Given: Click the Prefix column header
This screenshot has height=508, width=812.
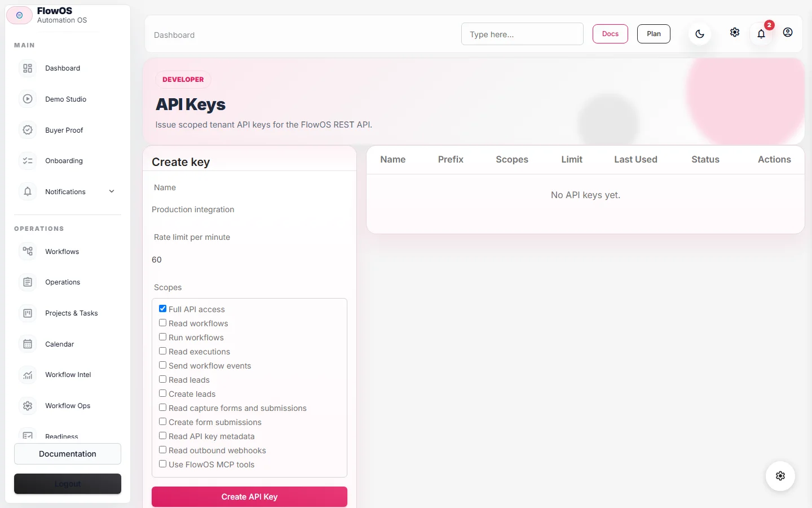Looking at the screenshot, I should 451,159.
